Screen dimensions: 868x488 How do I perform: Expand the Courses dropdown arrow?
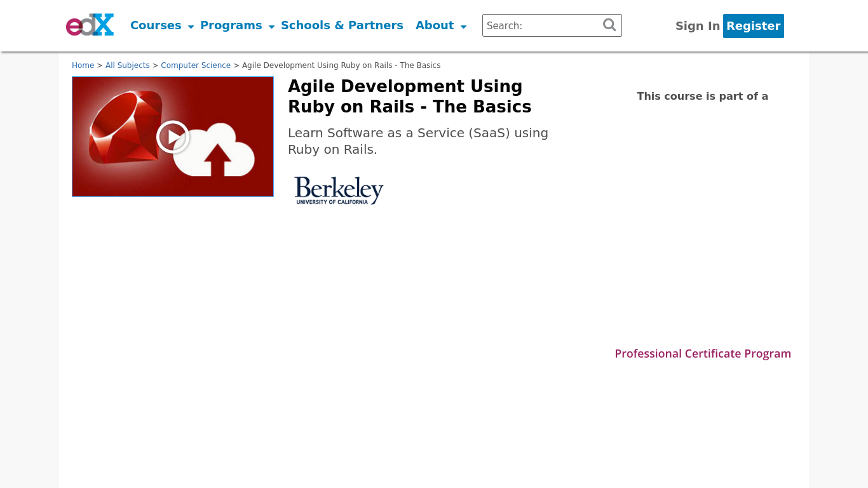pos(191,27)
